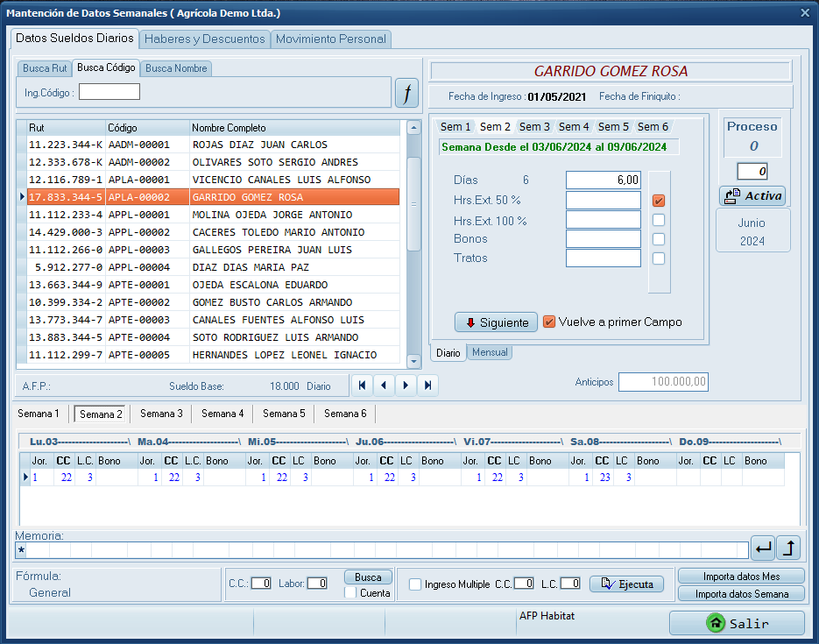This screenshot has height=644, width=819.
Task: Click the Siguiente button
Action: coord(496,322)
